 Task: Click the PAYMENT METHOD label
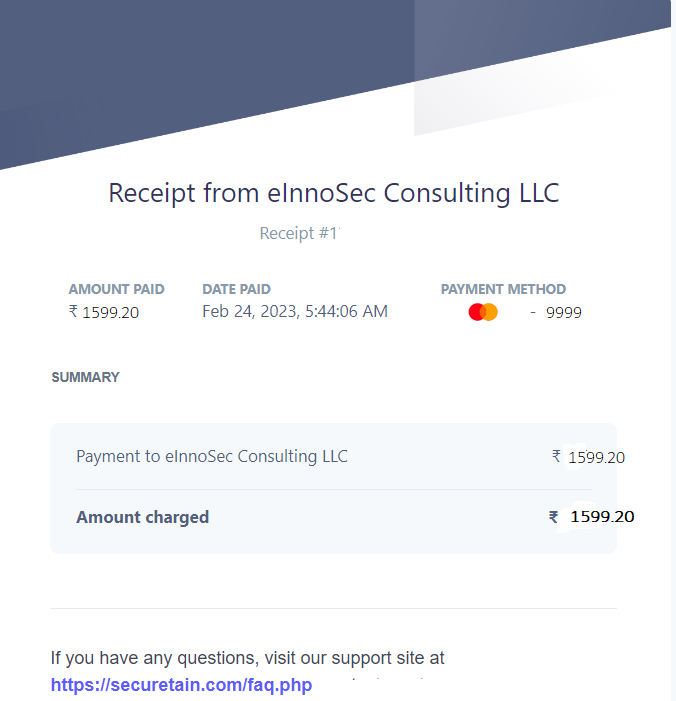[x=503, y=289]
